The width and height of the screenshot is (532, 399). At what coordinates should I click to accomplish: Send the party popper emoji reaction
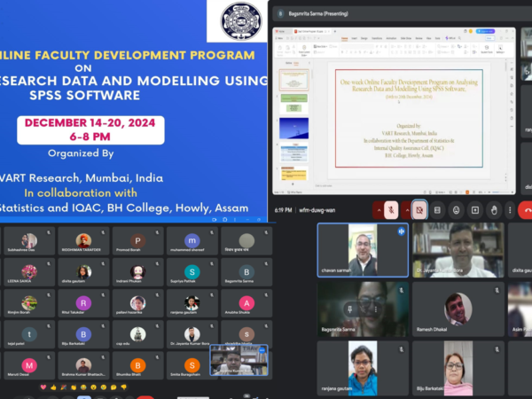[63, 387]
